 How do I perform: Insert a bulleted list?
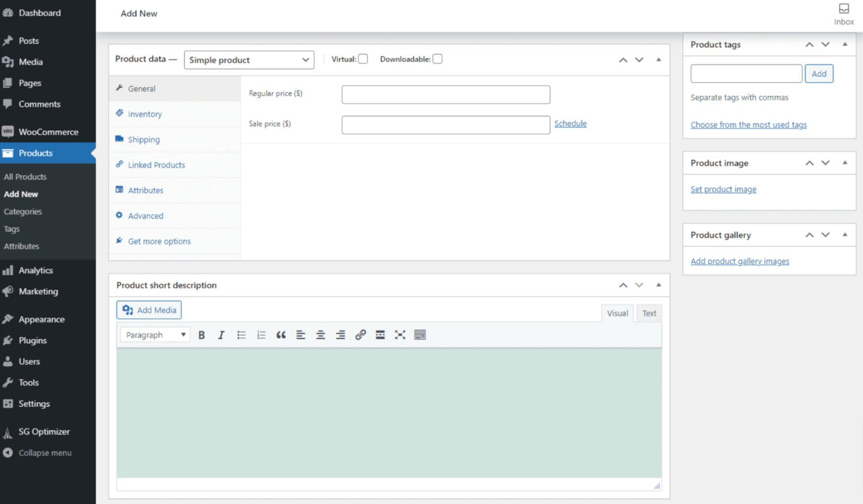point(241,334)
